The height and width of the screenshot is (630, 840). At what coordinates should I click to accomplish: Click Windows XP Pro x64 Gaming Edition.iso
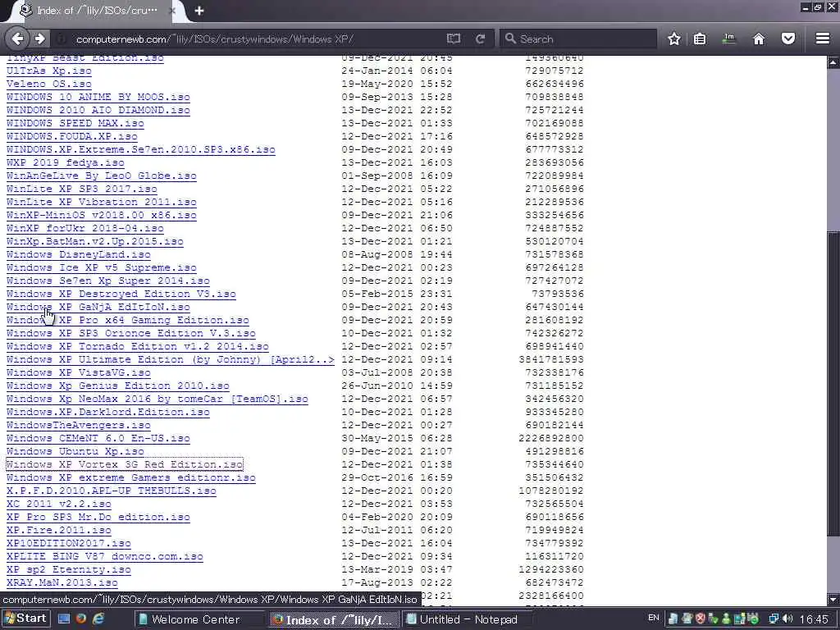point(127,321)
